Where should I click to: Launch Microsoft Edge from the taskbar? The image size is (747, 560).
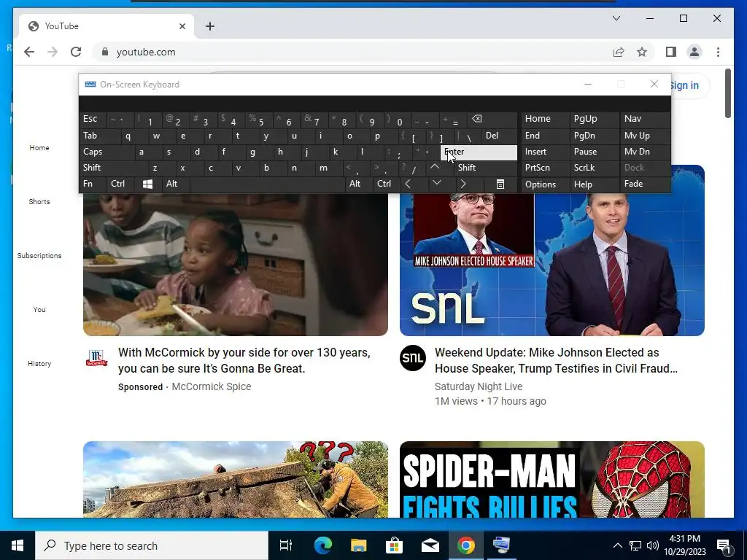click(x=322, y=545)
